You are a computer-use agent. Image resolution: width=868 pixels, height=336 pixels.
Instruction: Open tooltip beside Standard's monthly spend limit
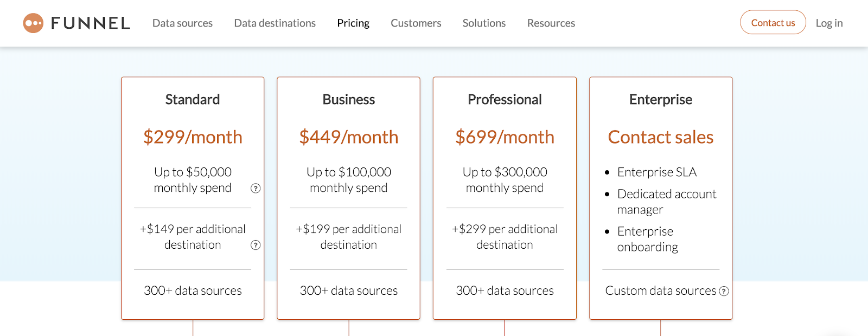(255, 188)
